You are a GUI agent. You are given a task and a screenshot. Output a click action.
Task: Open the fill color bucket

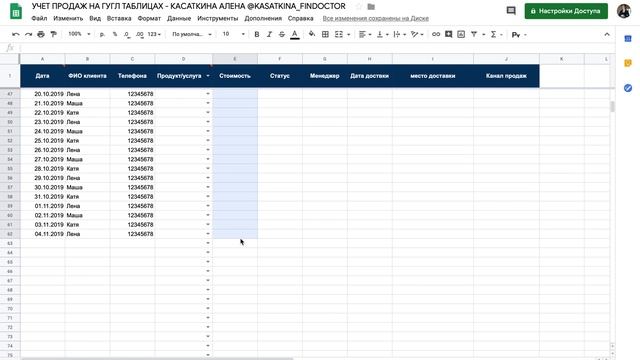click(x=312, y=35)
